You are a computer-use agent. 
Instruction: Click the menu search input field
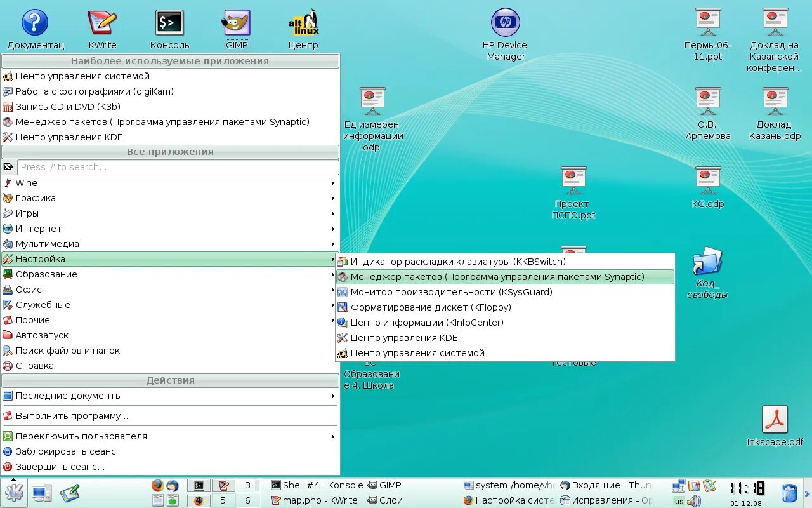coord(178,167)
